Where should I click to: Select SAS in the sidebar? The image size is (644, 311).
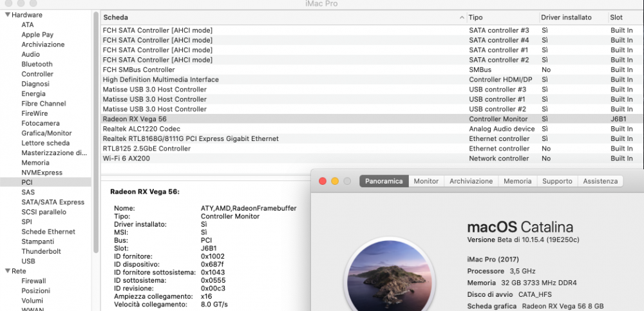tap(28, 193)
